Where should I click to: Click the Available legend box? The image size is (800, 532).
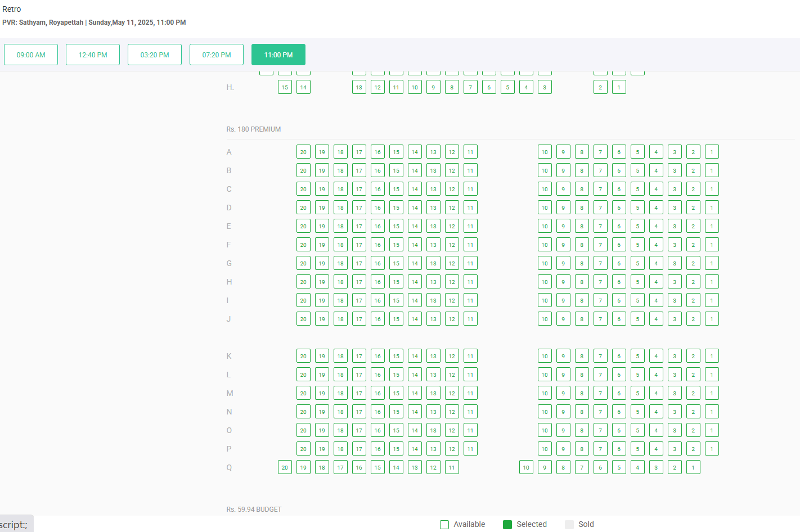point(444,525)
